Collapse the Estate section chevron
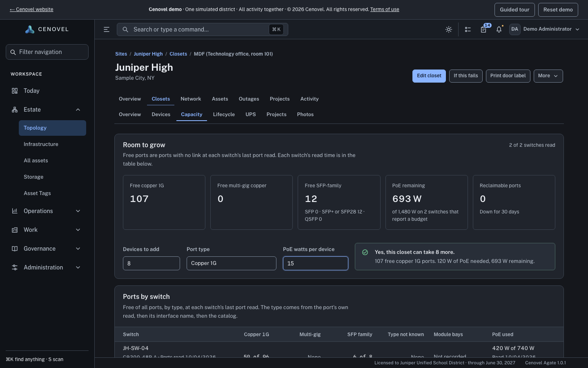 pos(78,110)
